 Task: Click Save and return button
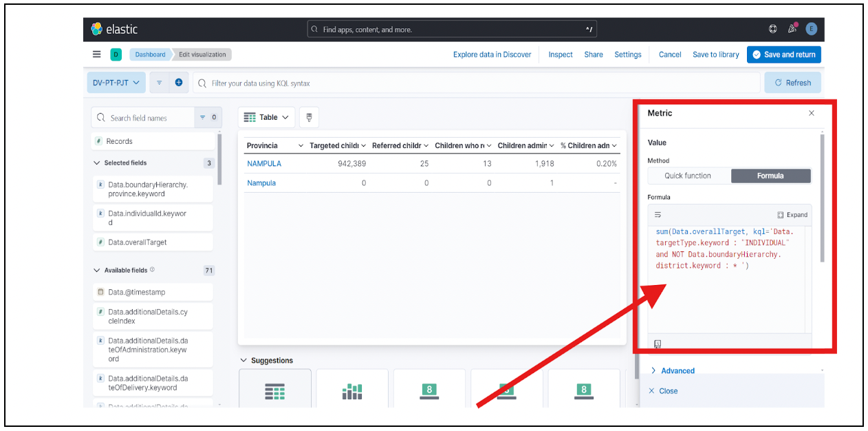click(784, 54)
